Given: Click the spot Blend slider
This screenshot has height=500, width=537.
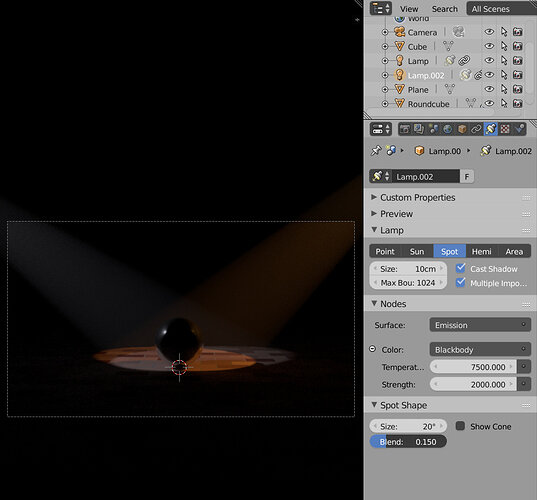Looking at the screenshot, I should 408,442.
